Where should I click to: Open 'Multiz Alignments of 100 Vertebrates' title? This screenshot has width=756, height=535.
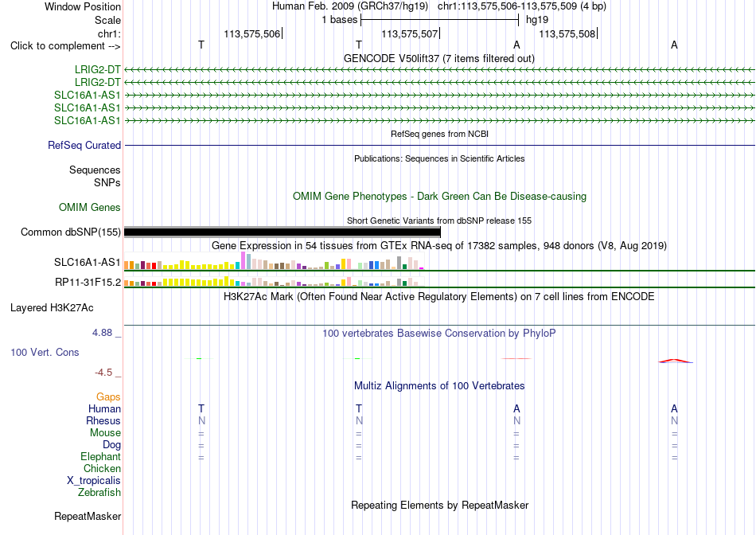[439, 386]
